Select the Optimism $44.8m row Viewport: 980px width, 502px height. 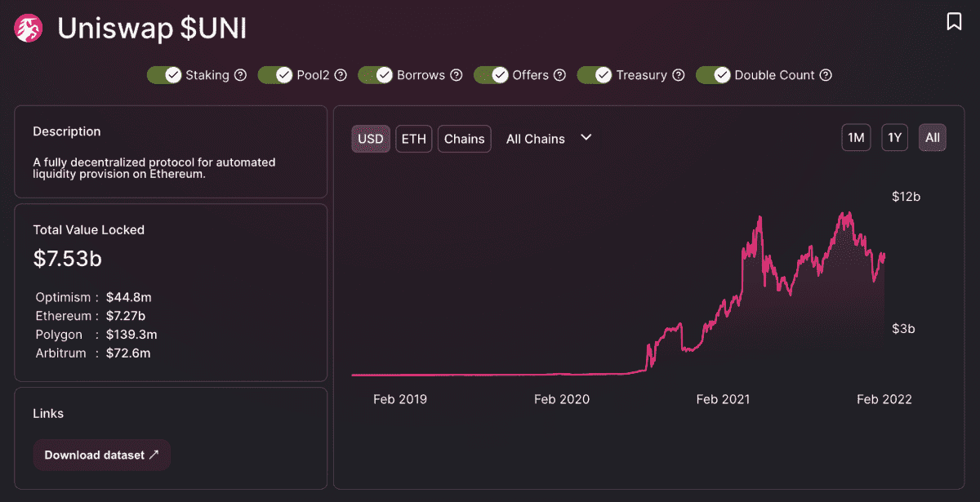tap(93, 297)
